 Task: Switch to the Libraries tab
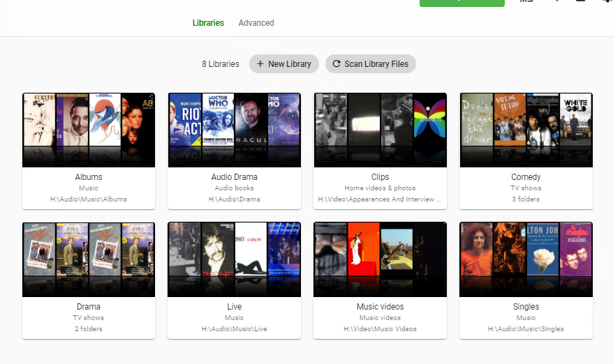208,23
